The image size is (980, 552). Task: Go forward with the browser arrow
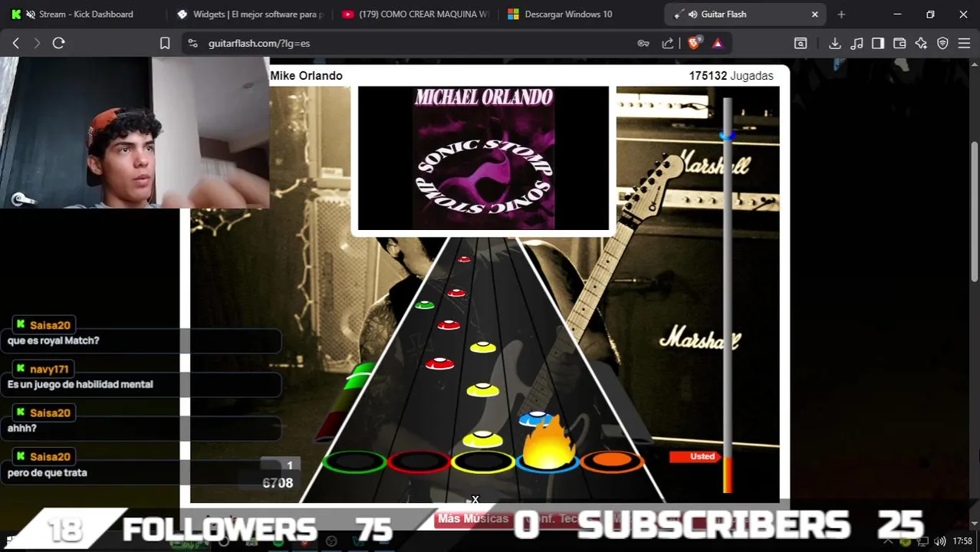pos(37,44)
